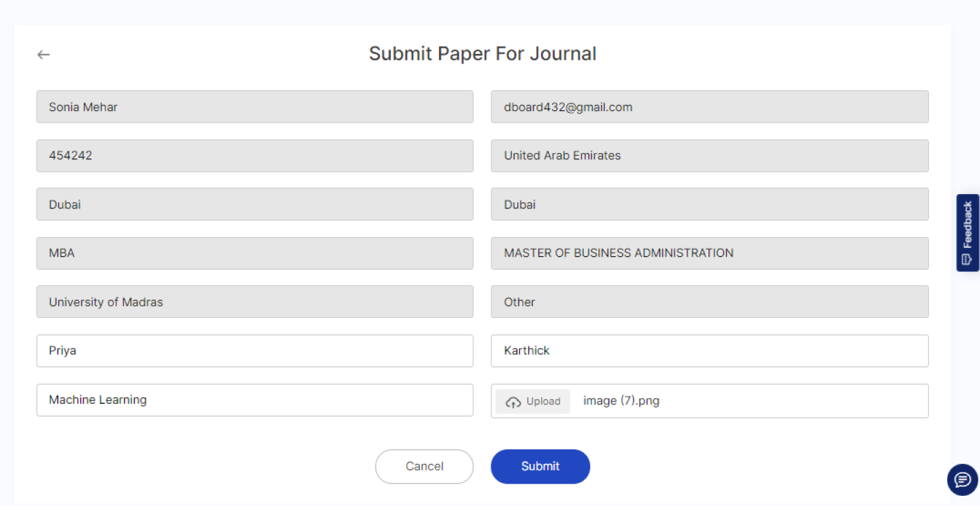This screenshot has width=980, height=506.
Task: Open the right Dubai city field
Action: click(x=709, y=204)
